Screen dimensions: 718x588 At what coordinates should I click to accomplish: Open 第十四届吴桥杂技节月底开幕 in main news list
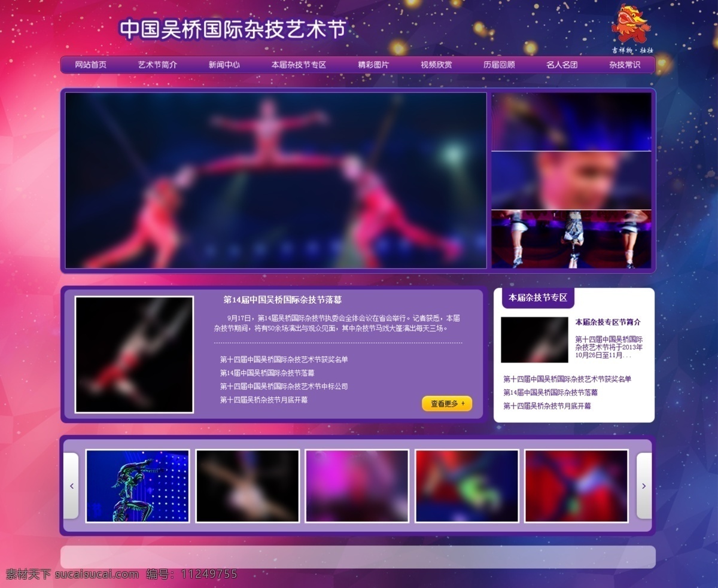pos(264,400)
